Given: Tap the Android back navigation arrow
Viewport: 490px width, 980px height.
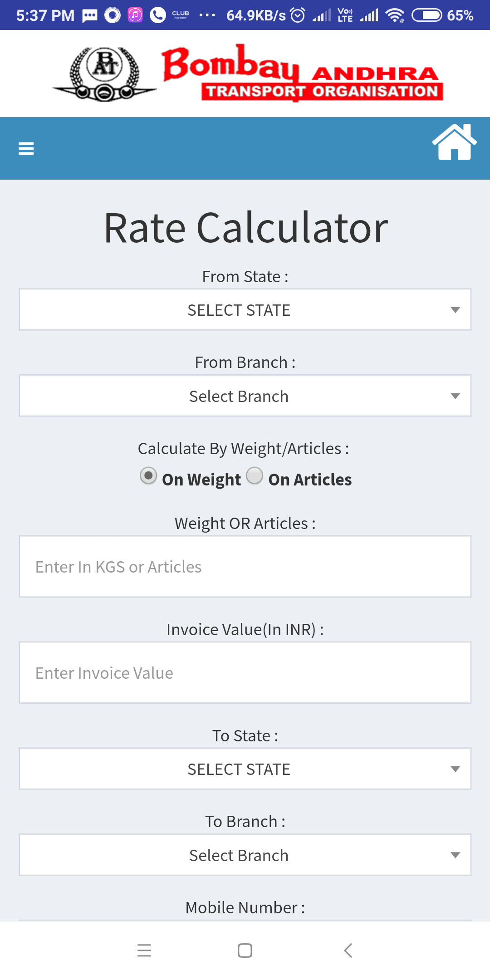Looking at the screenshot, I should tap(348, 950).
